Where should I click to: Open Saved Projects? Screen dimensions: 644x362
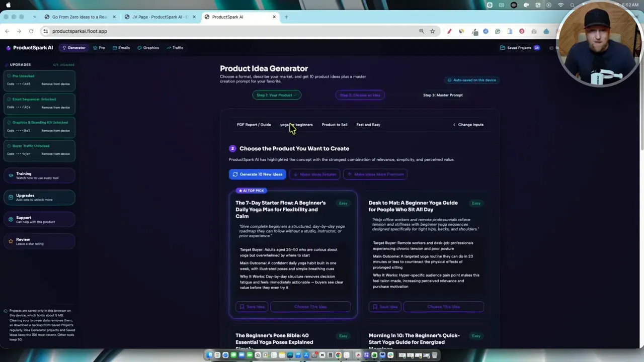tap(519, 48)
